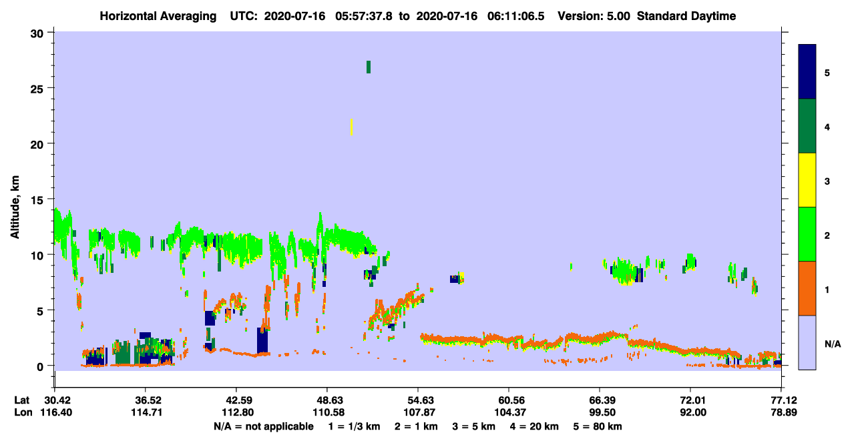Click legend text '2 = 1 km'
This screenshot has height=445, width=868.
417,426
